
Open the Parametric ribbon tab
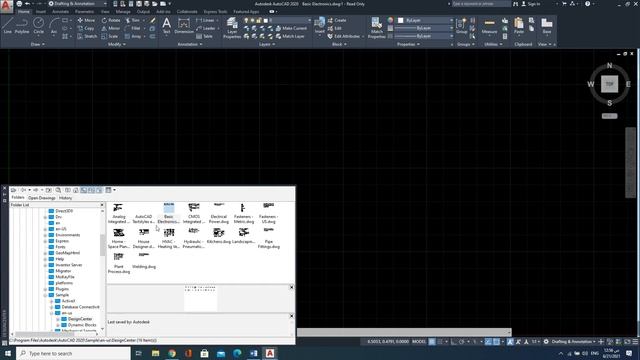coord(84,11)
